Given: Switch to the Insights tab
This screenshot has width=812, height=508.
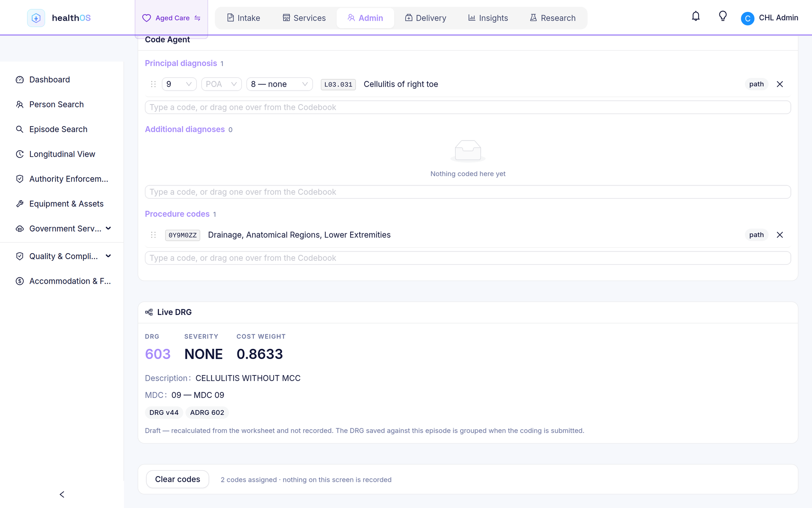Looking at the screenshot, I should (488, 18).
